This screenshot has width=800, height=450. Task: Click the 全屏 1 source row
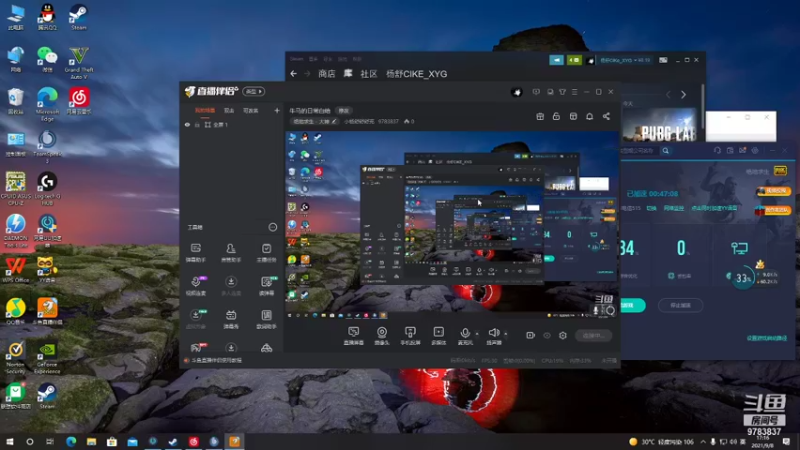coord(232,124)
